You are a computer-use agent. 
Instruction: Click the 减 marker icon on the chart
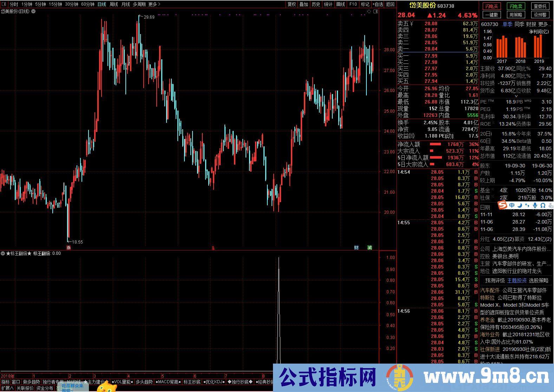[x=370, y=247]
